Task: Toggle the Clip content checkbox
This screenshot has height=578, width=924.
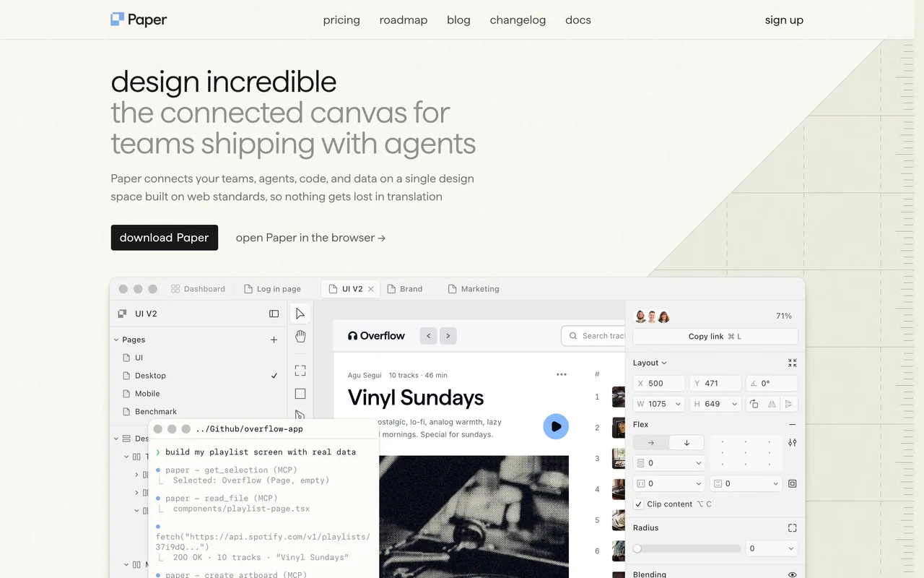Action: pyautogui.click(x=638, y=504)
